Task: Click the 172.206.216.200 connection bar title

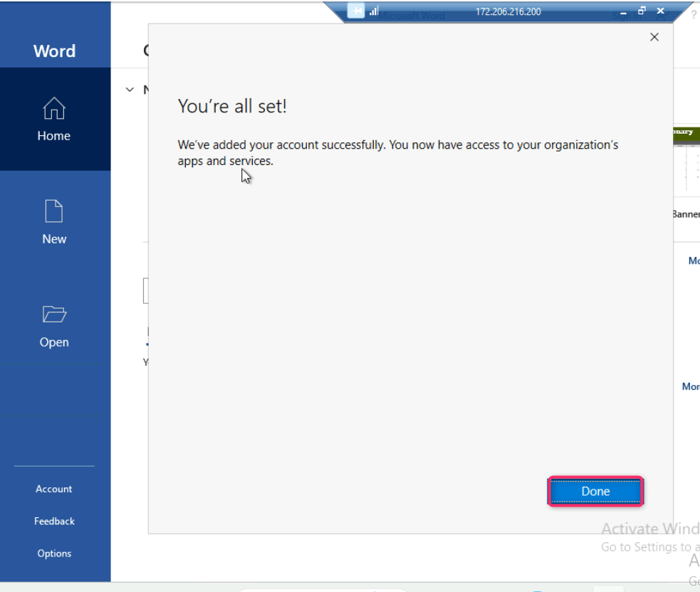Action: [x=508, y=11]
